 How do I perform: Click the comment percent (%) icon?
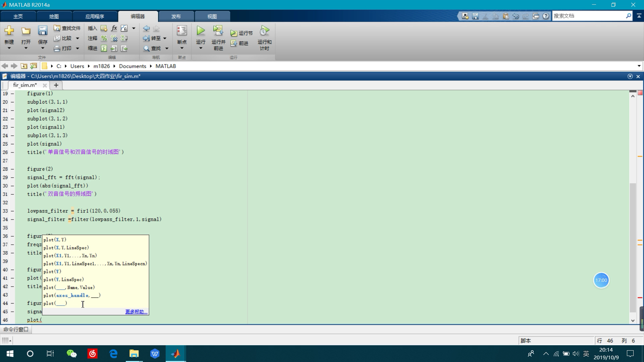[104, 38]
